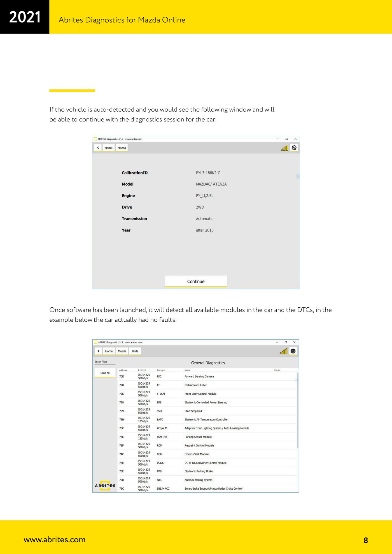Open the Units breadcrumb
The image size is (392, 554).
(x=135, y=351)
